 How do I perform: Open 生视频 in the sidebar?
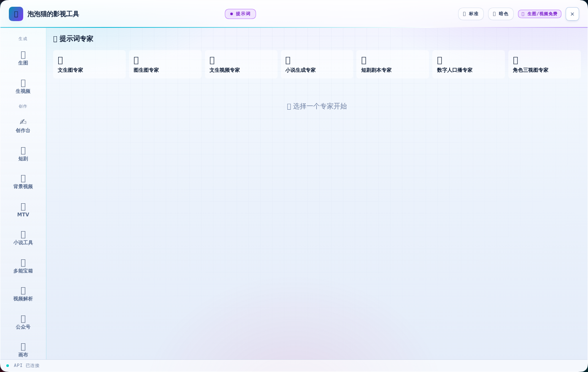pyautogui.click(x=23, y=86)
